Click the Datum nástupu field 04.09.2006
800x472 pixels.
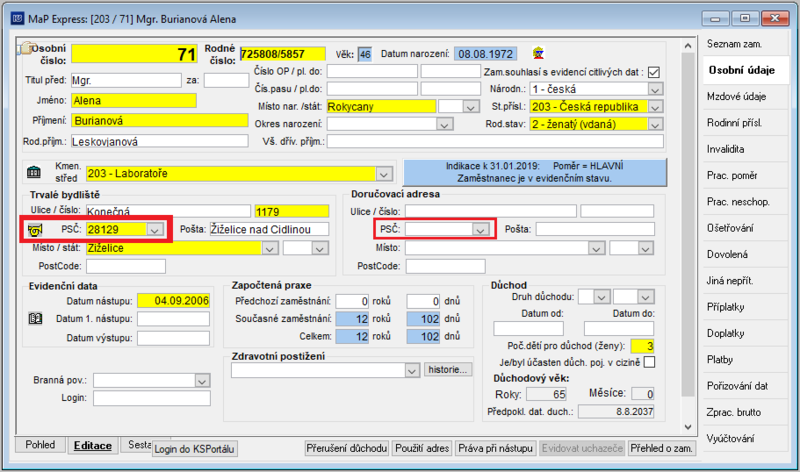(x=173, y=301)
